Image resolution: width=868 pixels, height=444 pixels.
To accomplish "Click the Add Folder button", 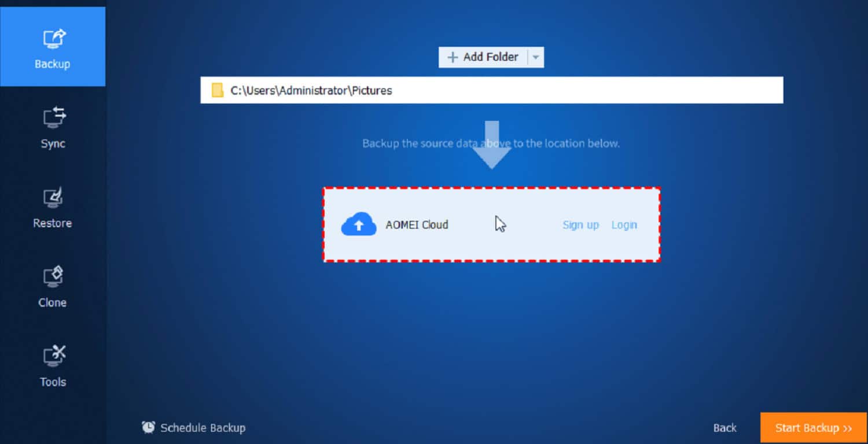I will click(483, 57).
